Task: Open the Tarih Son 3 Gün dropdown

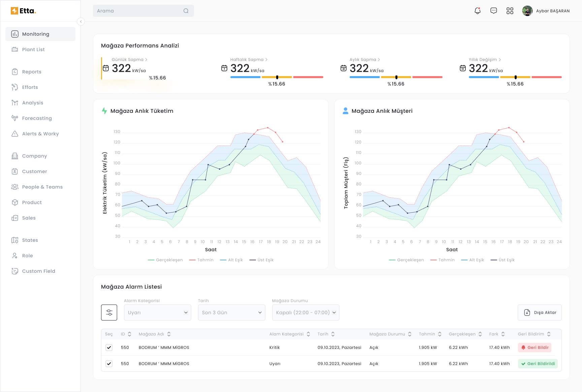Action: click(x=231, y=313)
